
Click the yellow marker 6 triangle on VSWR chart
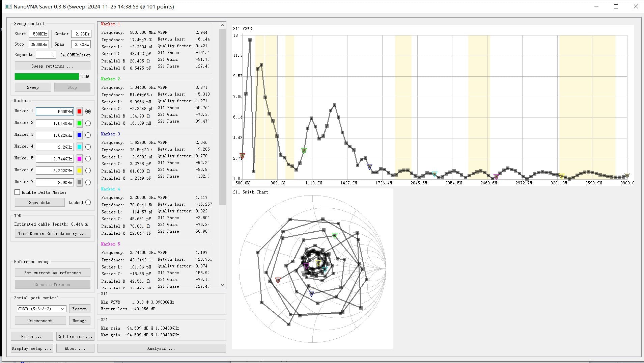pyautogui.click(x=562, y=176)
